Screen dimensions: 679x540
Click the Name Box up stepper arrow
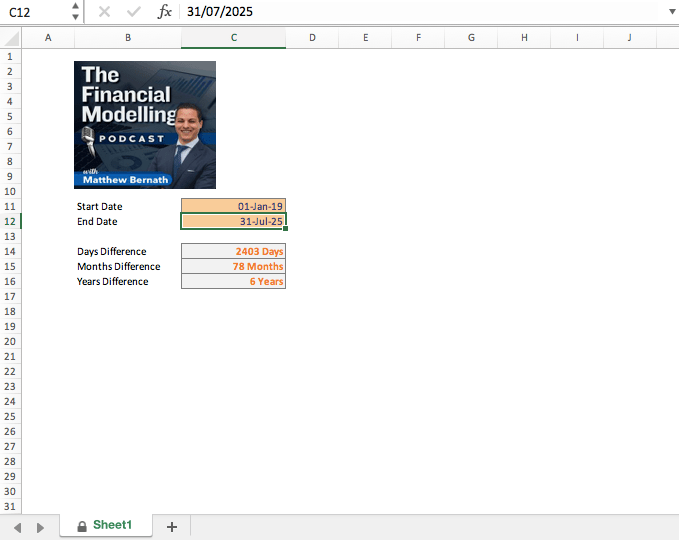[75, 6]
